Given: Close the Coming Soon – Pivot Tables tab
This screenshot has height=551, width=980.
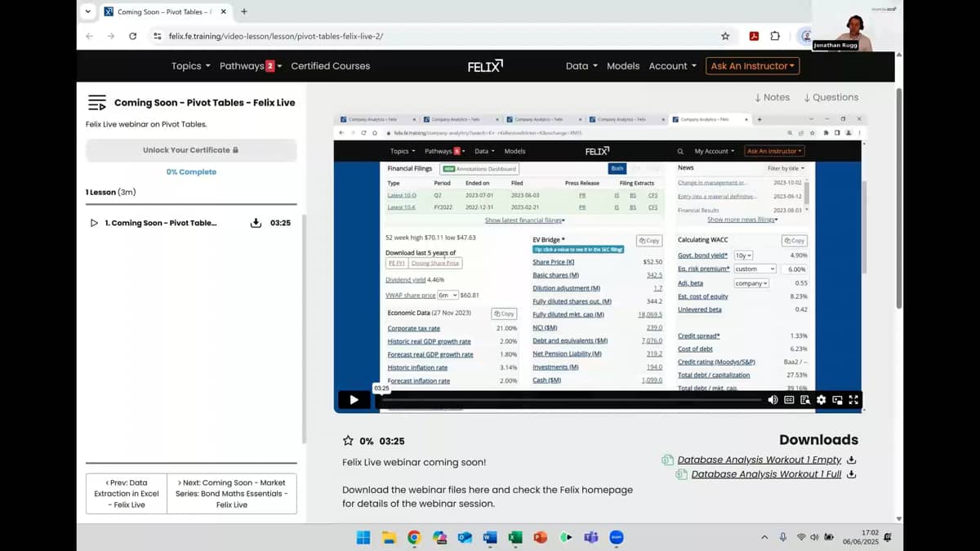Looking at the screenshot, I should point(225,11).
